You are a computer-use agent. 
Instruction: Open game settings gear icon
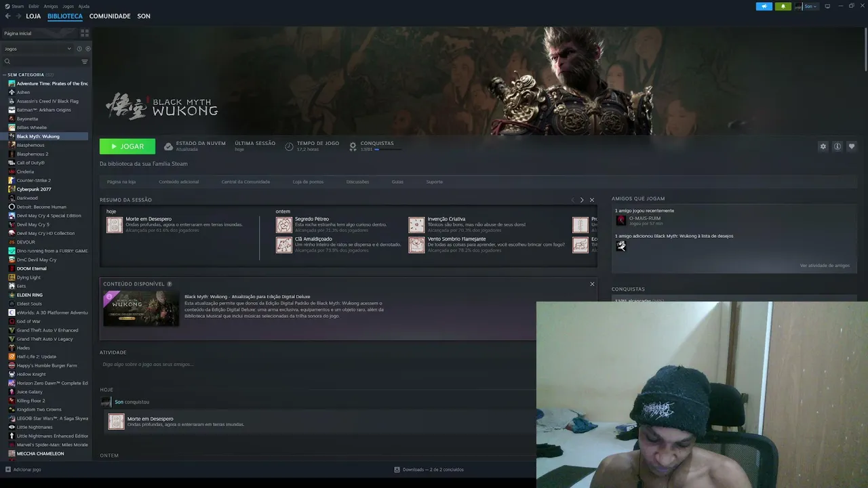tap(823, 146)
